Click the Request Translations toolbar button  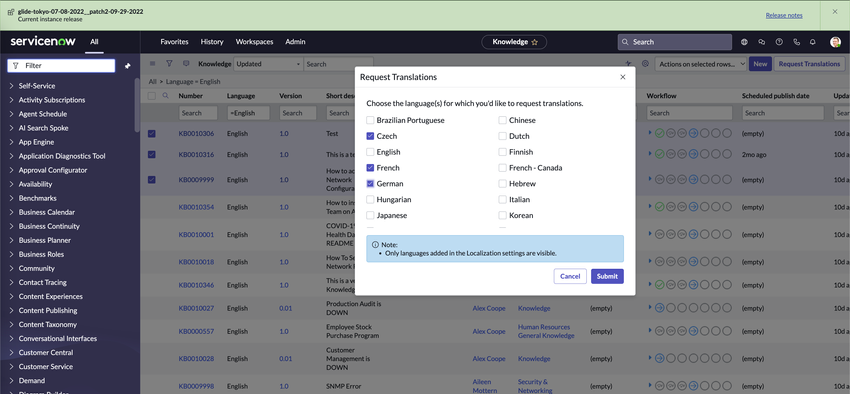point(809,64)
